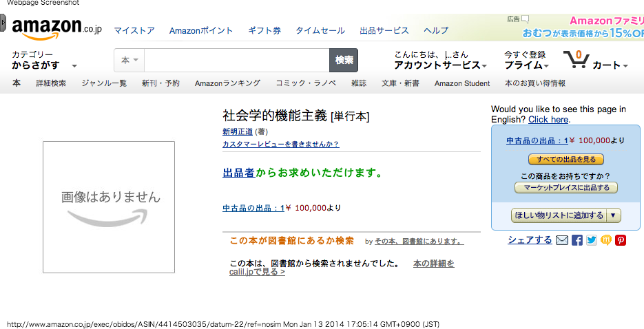Screen dimensions: 644x329
Task: Open 文庫・新書 tab
Action: [x=400, y=83]
